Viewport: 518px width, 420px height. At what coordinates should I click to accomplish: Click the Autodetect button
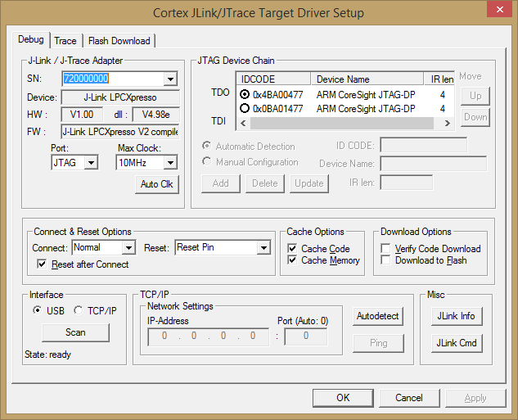click(x=378, y=316)
